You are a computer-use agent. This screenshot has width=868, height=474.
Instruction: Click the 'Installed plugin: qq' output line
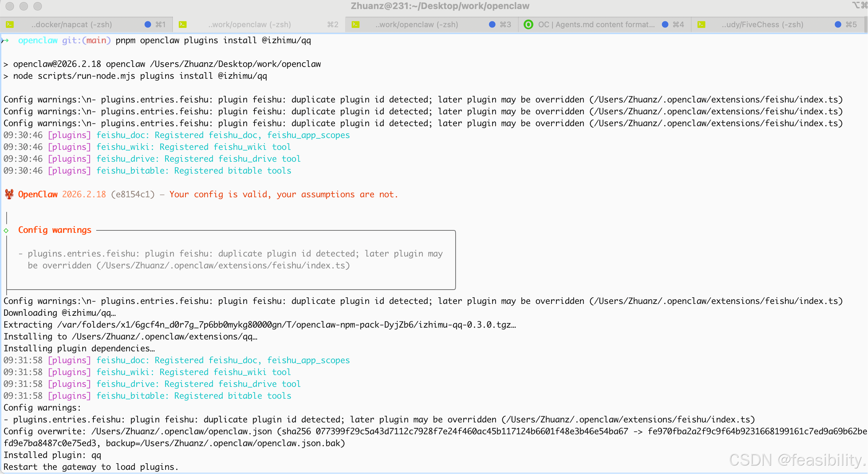point(52,455)
